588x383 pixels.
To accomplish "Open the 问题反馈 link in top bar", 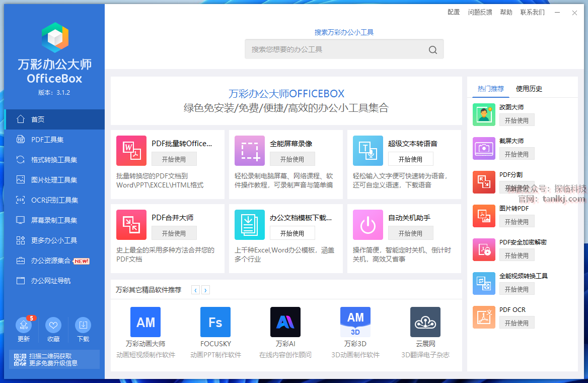I will point(480,12).
